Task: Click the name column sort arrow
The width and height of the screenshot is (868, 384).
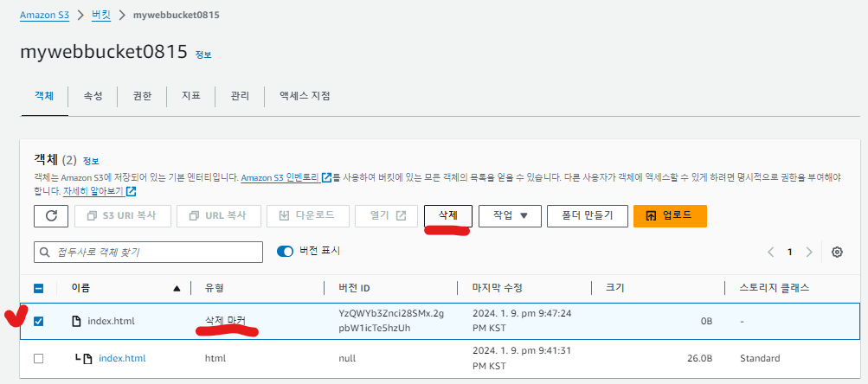Action: tap(177, 288)
